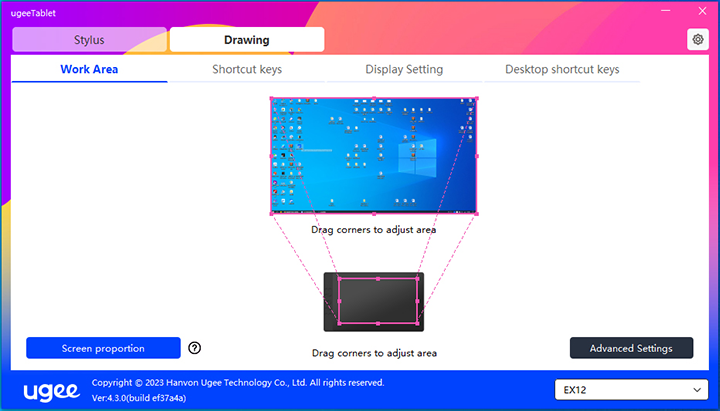The width and height of the screenshot is (720, 411).
Task: Click top-middle handle of tablet work area
Action: pos(378,278)
